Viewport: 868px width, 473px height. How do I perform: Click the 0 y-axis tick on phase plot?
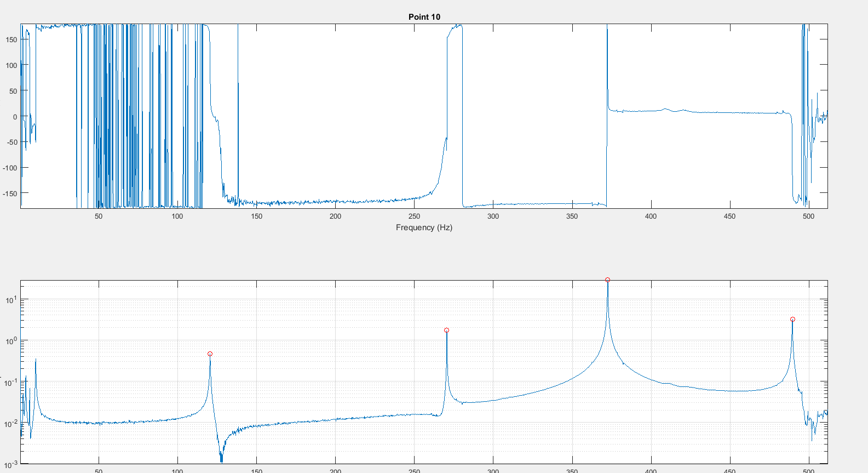(x=15, y=117)
